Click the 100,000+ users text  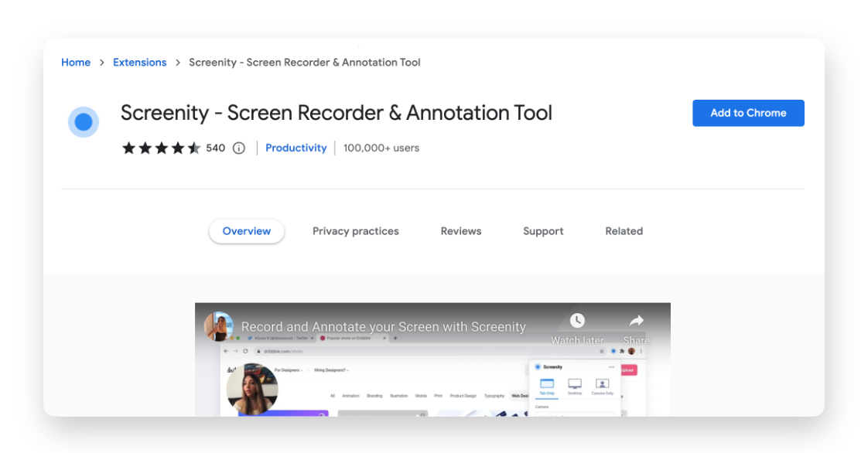[381, 148]
